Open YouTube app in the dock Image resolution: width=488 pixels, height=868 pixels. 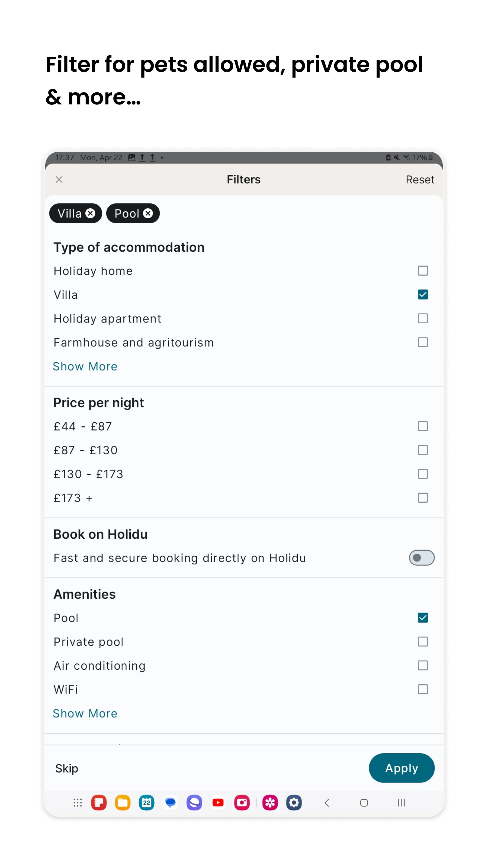(x=218, y=803)
